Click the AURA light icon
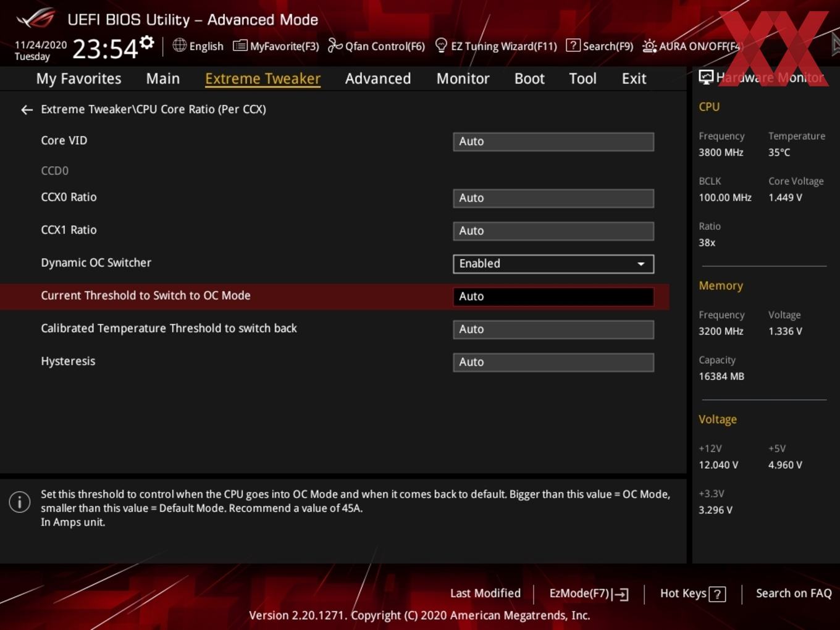 point(649,46)
